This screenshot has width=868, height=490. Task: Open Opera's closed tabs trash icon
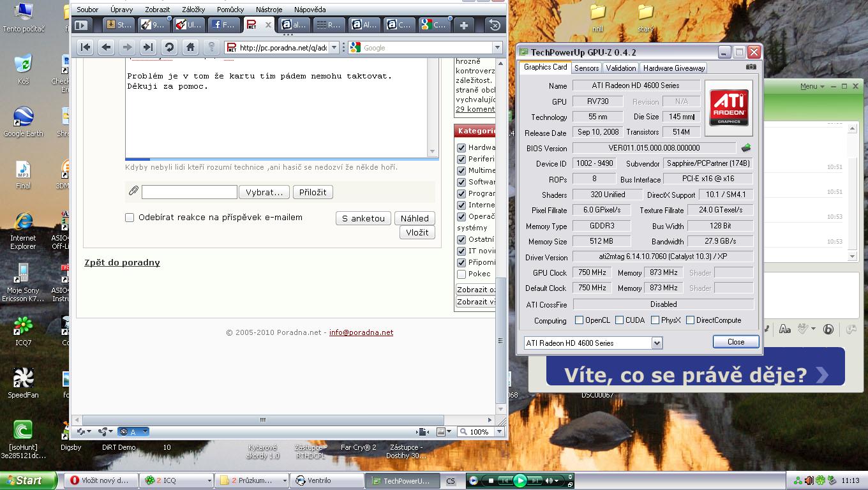point(495,25)
